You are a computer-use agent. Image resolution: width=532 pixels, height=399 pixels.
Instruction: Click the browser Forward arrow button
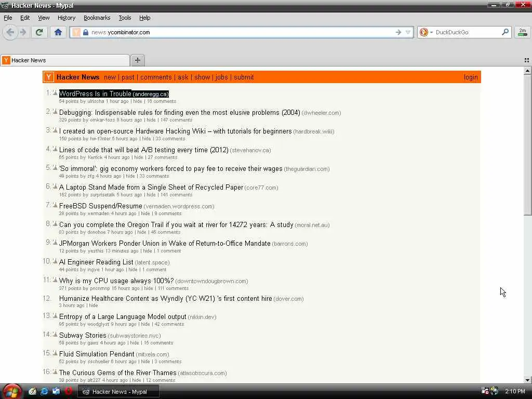(x=23, y=32)
